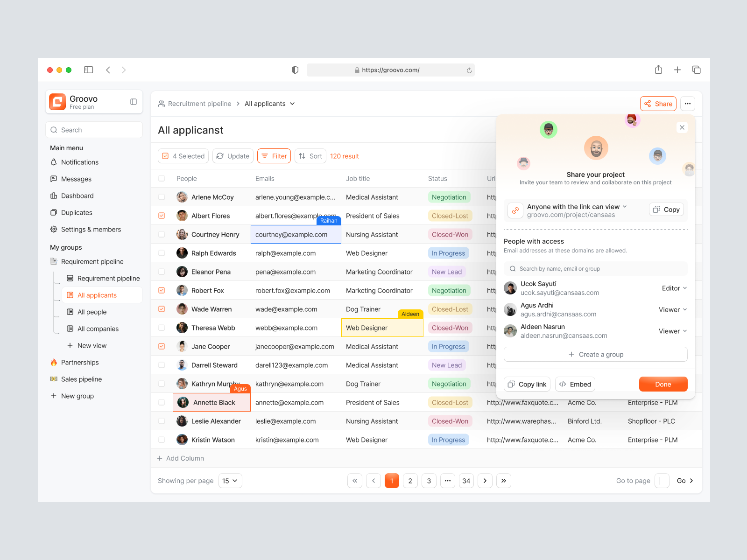The height and width of the screenshot is (560, 747).
Task: Click the New Lead status badge for Eleanor Pena
Action: (447, 272)
